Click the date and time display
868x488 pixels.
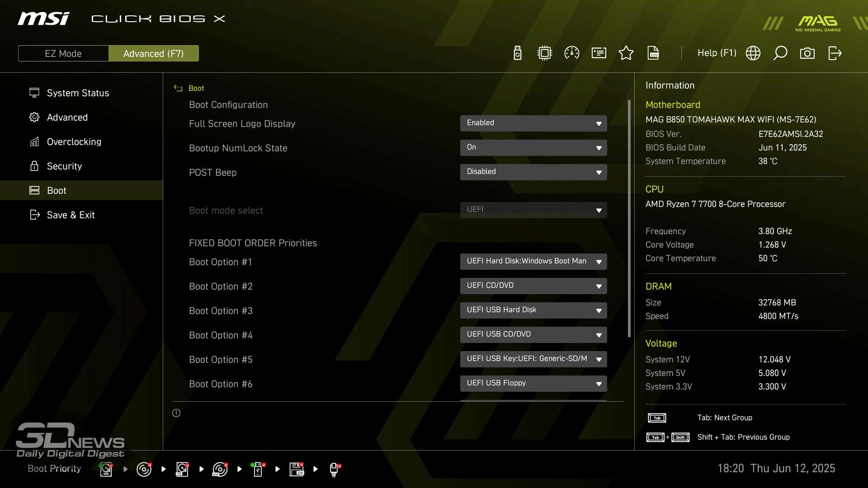pos(776,469)
